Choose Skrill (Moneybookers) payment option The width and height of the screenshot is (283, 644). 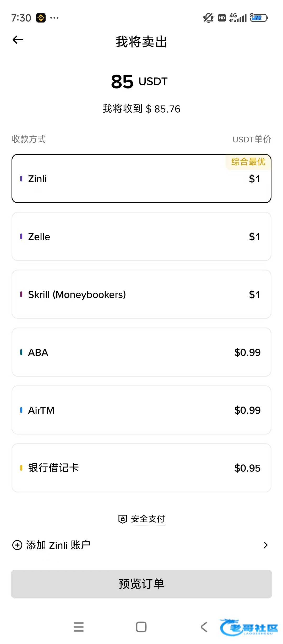click(x=141, y=295)
